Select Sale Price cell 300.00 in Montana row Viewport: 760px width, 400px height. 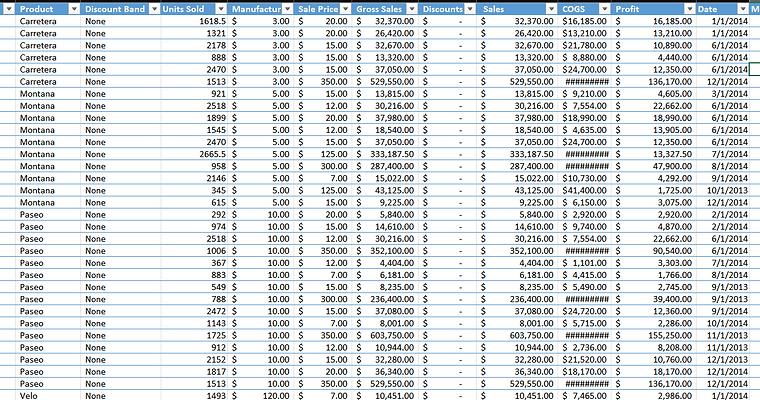pyautogui.click(x=323, y=166)
